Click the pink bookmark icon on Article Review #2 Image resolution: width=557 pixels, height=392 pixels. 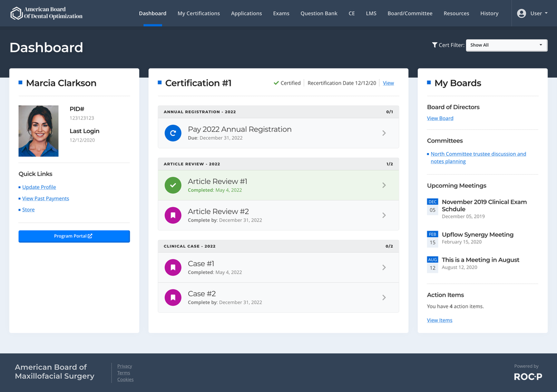pyautogui.click(x=173, y=215)
